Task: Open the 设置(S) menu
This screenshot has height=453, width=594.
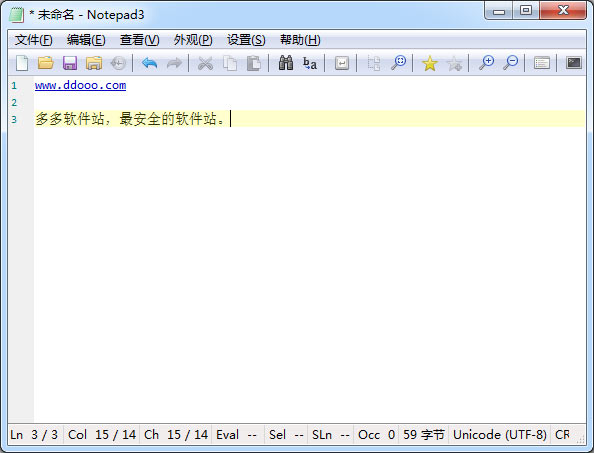Action: [x=246, y=40]
